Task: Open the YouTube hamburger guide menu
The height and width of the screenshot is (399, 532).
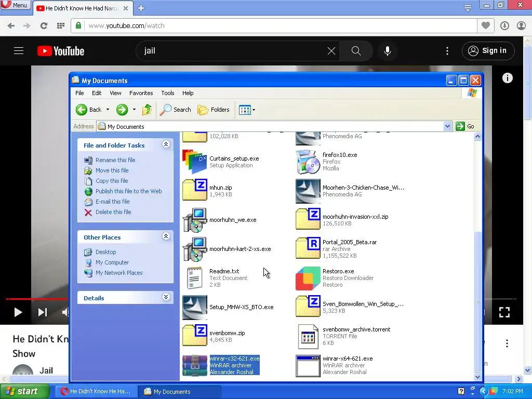Action: coord(19,51)
